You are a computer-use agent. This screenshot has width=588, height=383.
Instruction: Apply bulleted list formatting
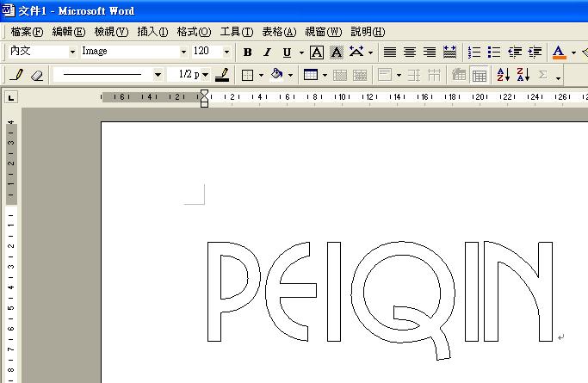pos(494,53)
